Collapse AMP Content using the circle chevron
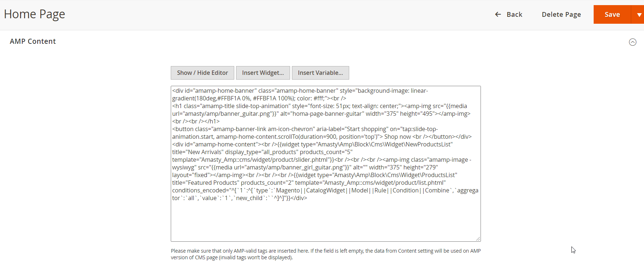 632,42
